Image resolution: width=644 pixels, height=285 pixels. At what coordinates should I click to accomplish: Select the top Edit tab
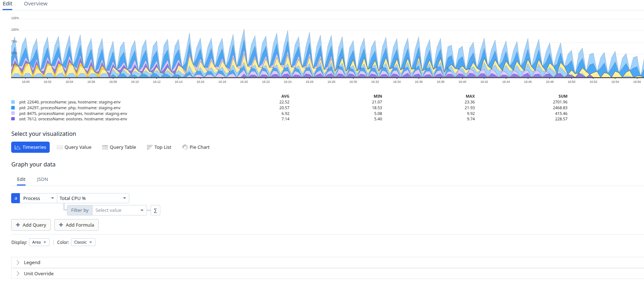click(x=8, y=4)
